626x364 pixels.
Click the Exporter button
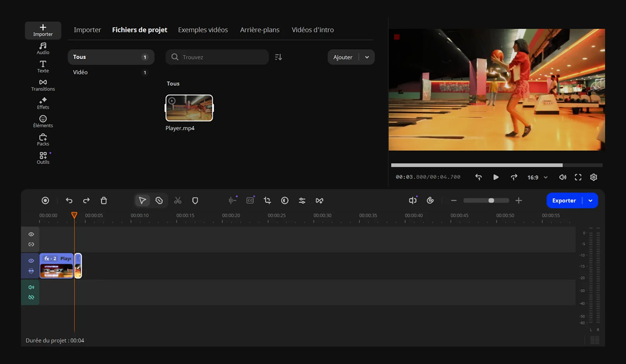click(564, 200)
